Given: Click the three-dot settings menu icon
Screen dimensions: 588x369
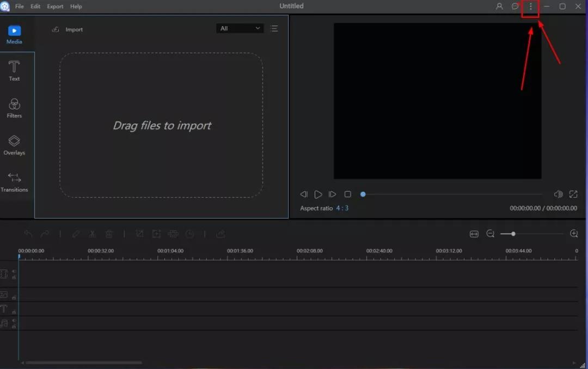Looking at the screenshot, I should 530,7.
